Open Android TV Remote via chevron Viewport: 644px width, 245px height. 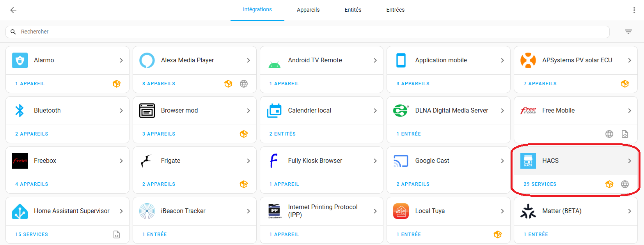tap(375, 60)
